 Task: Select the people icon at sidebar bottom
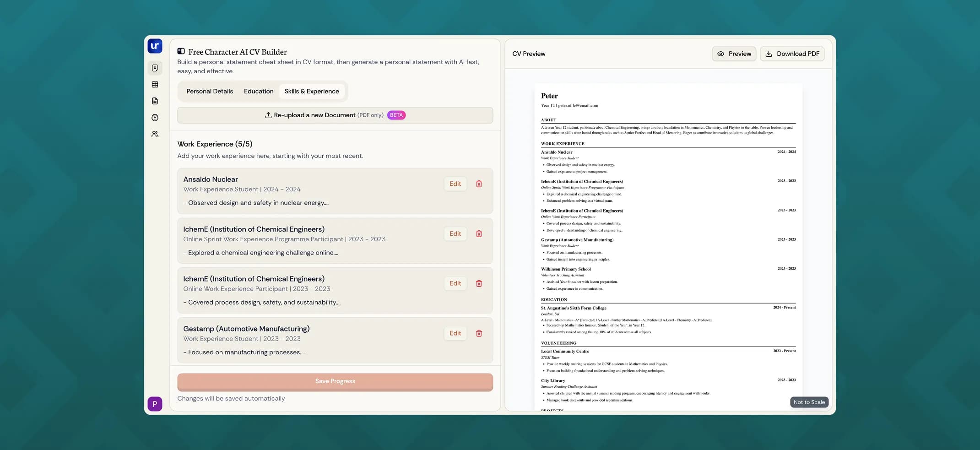coord(155,134)
